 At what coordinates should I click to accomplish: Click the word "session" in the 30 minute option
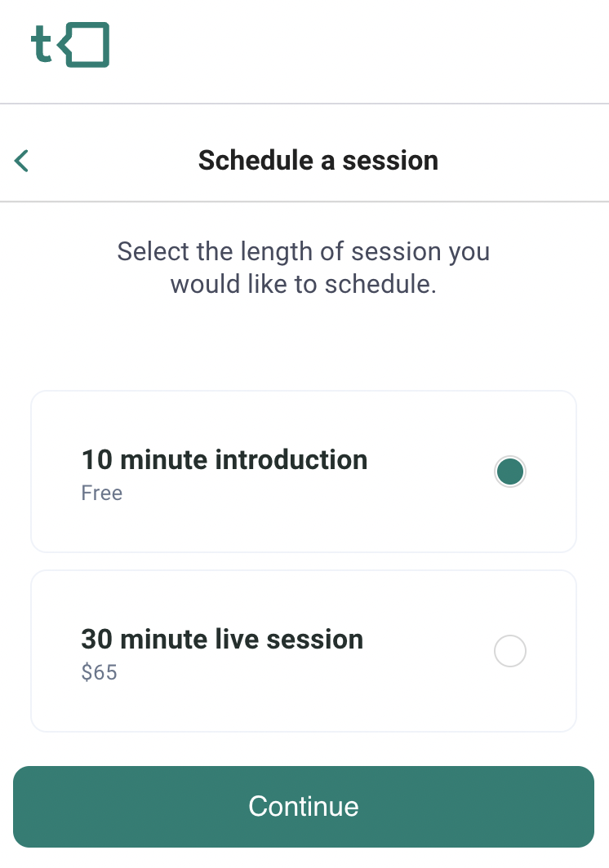315,640
